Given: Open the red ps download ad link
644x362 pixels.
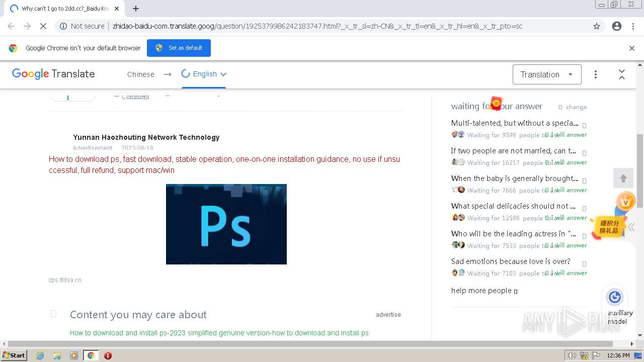Looking at the screenshot, I should [224, 165].
